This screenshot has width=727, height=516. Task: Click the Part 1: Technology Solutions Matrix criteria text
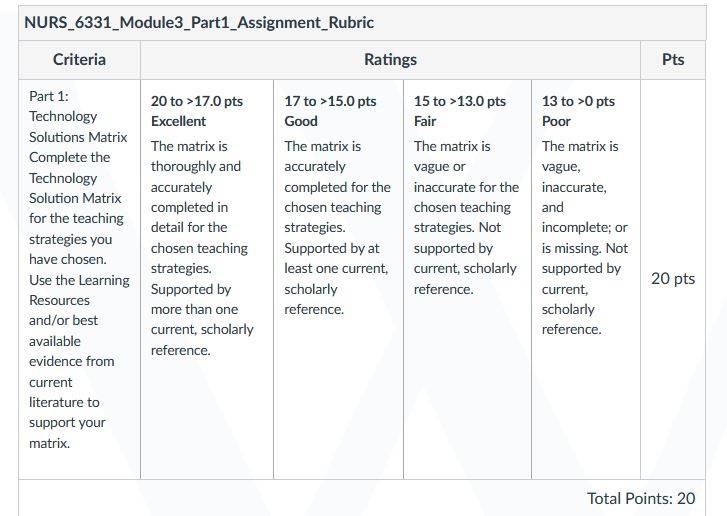pyautogui.click(x=78, y=116)
